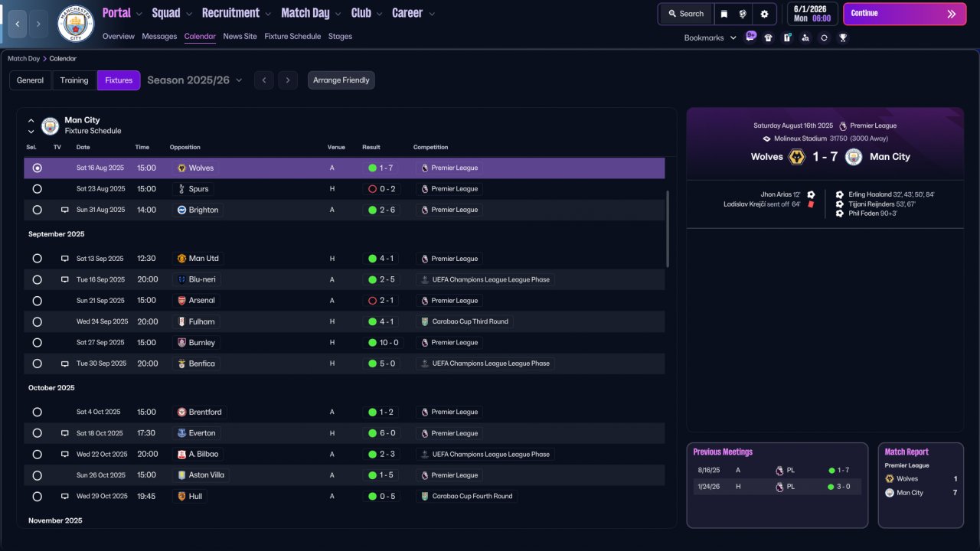This screenshot has height=551, width=980.
Task: Click the Carabao Cup icon on Fulham row
Action: point(425,321)
